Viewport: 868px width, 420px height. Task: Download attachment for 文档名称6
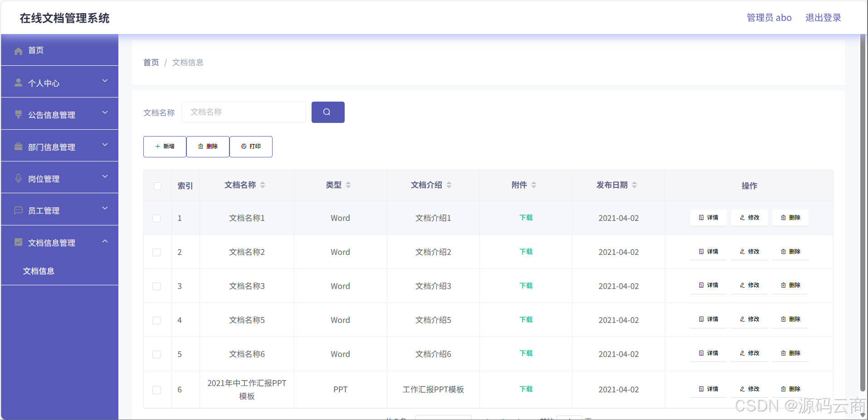click(x=526, y=353)
